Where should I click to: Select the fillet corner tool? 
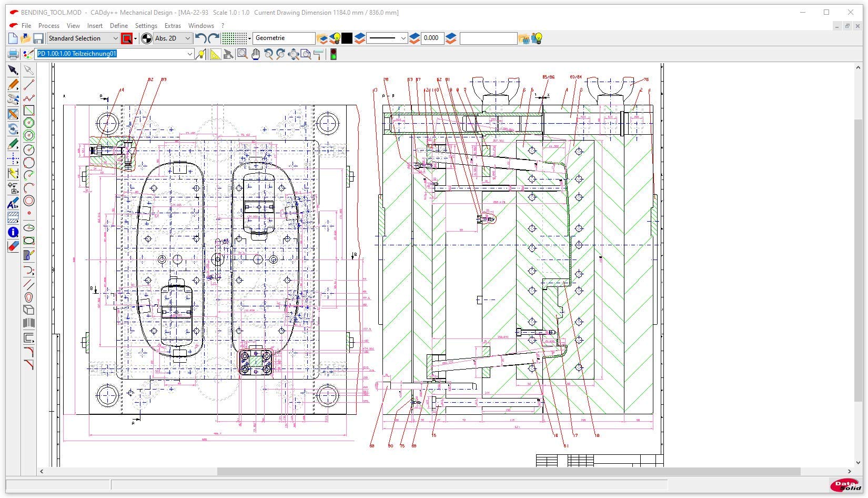tap(29, 351)
